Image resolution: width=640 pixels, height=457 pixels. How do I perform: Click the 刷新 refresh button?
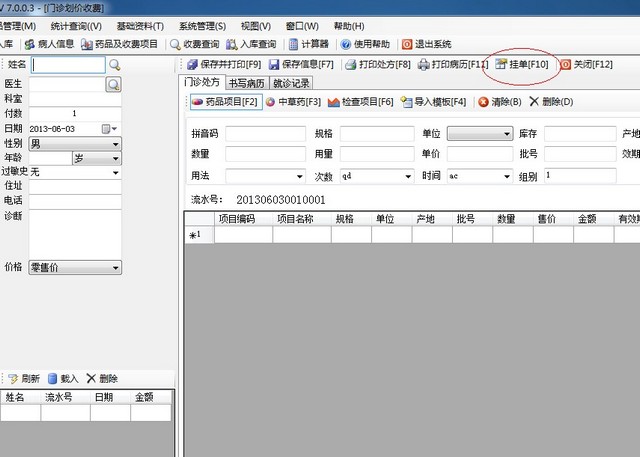click(x=23, y=379)
